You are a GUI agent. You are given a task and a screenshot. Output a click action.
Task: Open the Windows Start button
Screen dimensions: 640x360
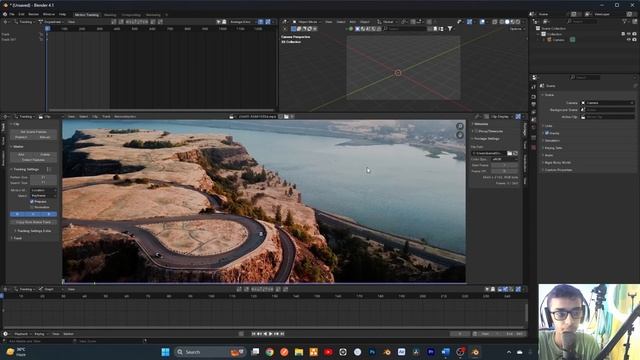pos(165,352)
